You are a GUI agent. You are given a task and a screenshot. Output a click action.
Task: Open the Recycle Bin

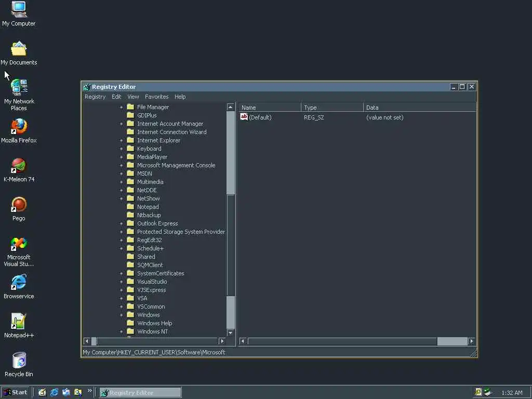(19, 361)
